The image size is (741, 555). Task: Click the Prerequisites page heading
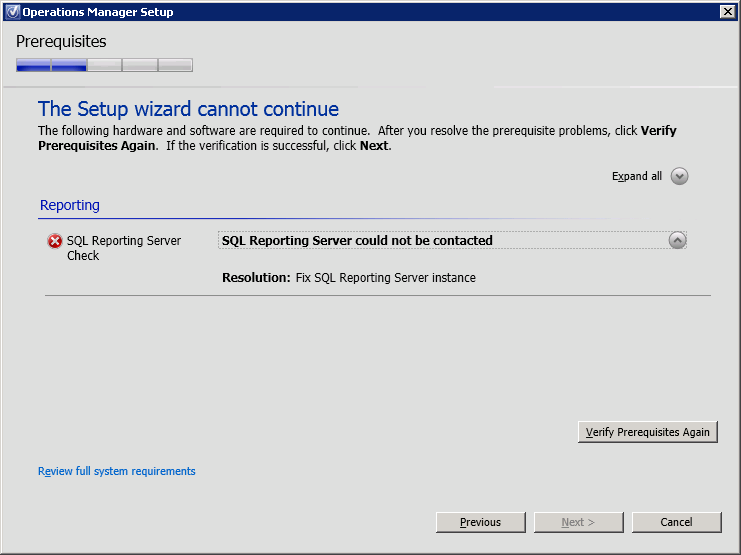(61, 42)
